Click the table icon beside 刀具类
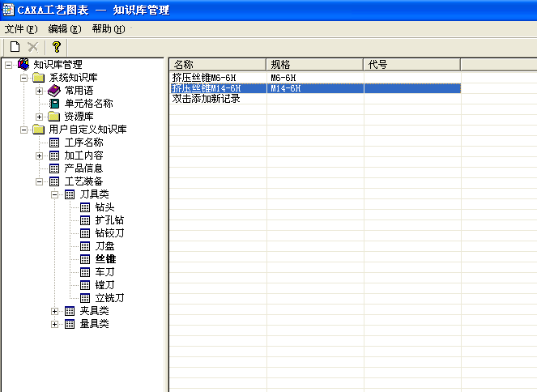Screen dimensions: 537x392 (70, 194)
